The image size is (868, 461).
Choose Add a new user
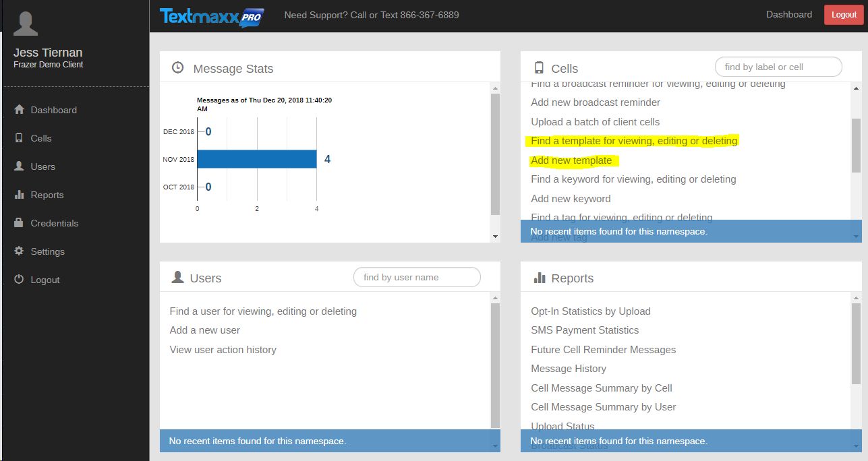(205, 330)
